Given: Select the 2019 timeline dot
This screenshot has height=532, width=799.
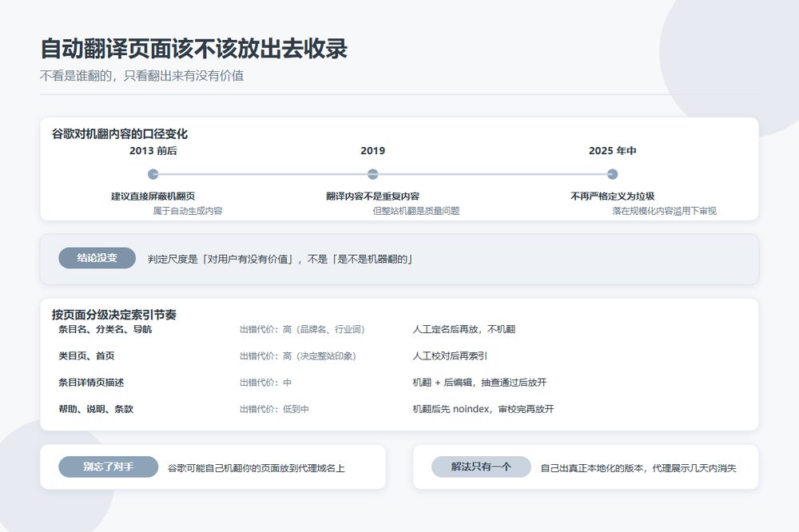Looking at the screenshot, I should [372, 174].
